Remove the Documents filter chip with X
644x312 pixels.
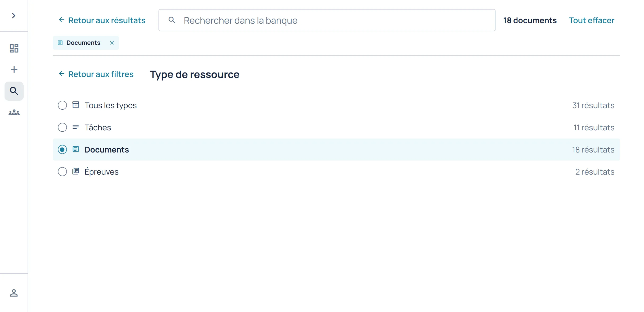(112, 43)
